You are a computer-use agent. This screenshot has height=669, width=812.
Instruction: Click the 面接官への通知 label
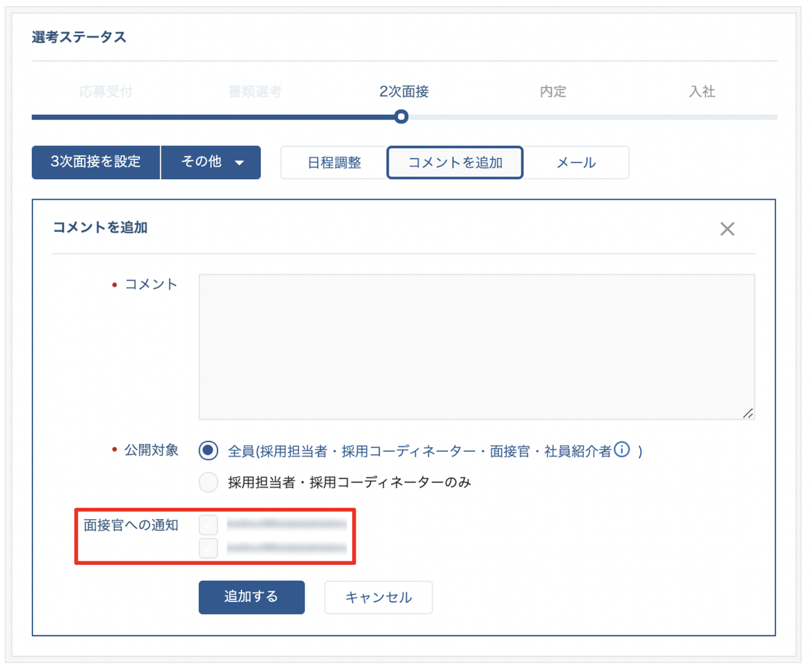coord(131,525)
